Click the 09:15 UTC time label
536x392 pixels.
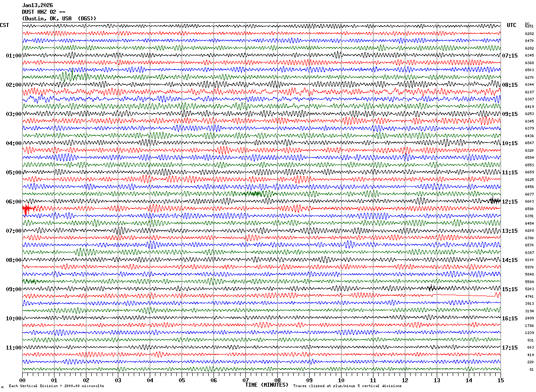(x=510, y=114)
